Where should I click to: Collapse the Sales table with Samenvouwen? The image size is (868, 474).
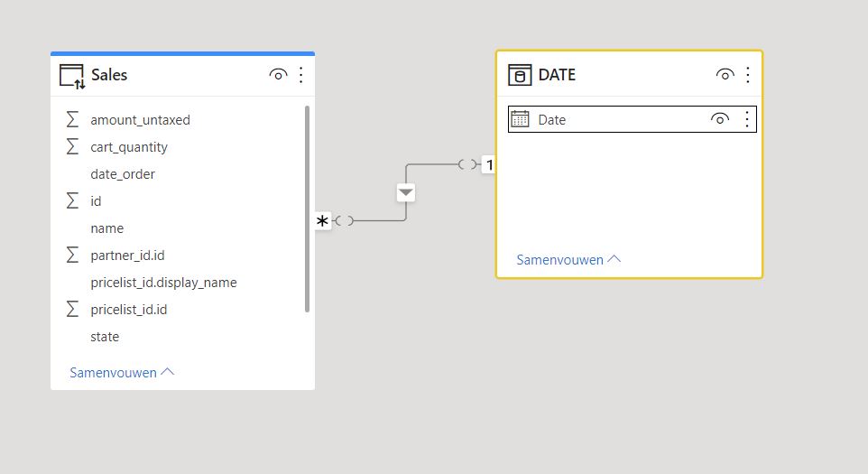[122, 373]
